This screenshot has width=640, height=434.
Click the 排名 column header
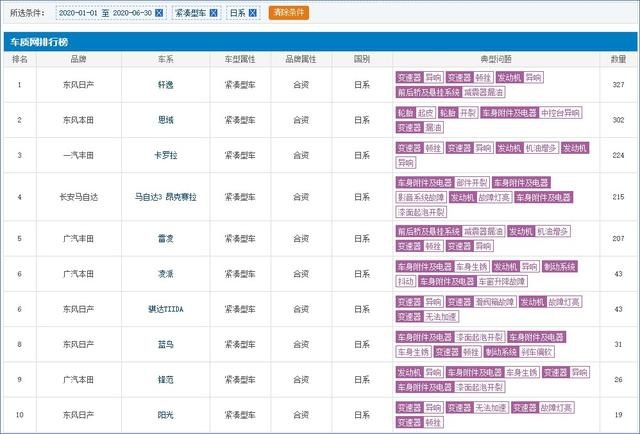pos(20,59)
